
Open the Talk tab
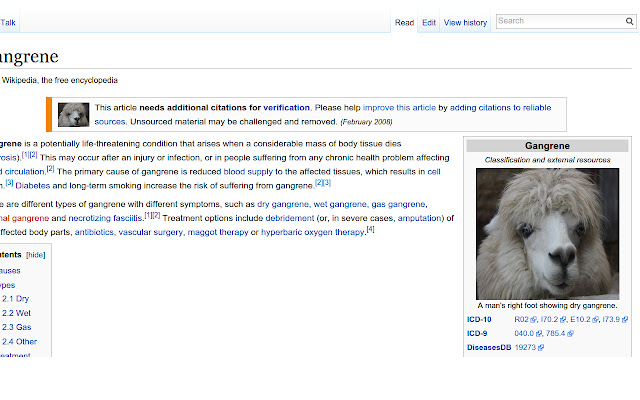pyautogui.click(x=10, y=22)
